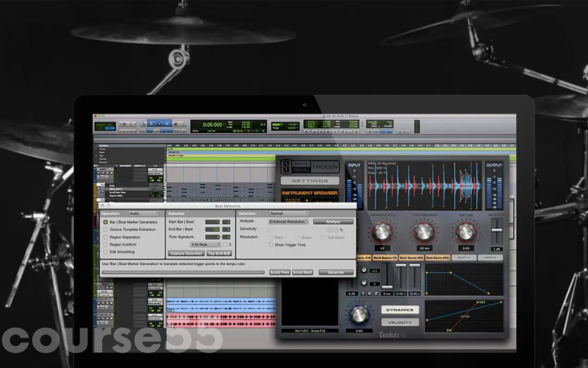Click the Retrigger value 29 ms field

(424, 248)
